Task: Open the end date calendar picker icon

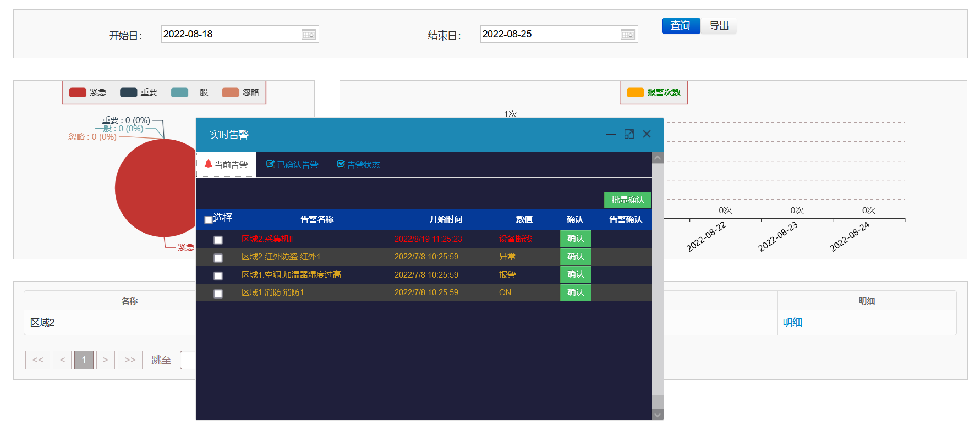Action: [x=627, y=35]
